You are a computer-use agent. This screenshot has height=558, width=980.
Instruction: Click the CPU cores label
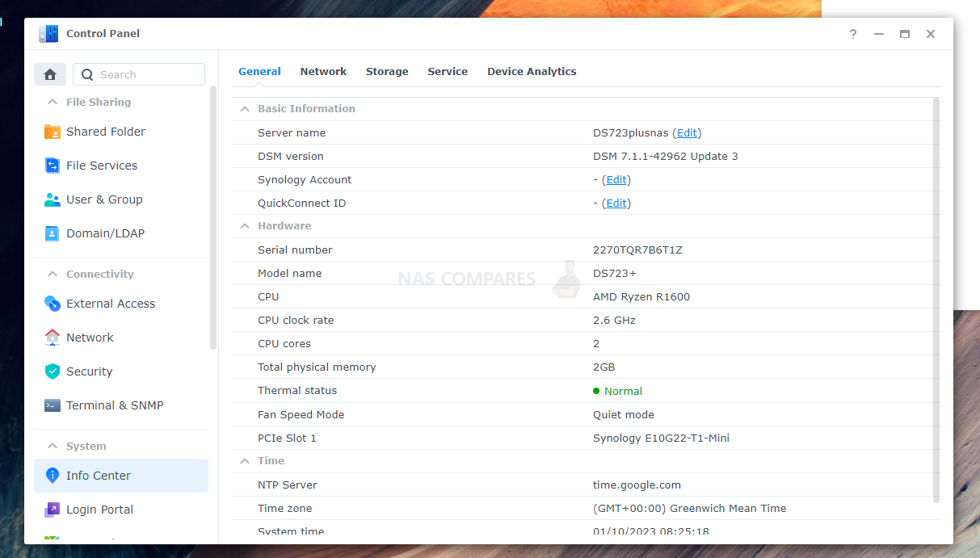tap(284, 343)
